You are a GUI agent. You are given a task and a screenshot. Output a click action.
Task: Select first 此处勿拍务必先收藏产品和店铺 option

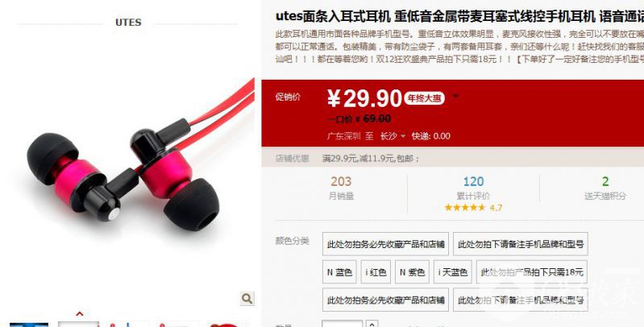coord(385,244)
